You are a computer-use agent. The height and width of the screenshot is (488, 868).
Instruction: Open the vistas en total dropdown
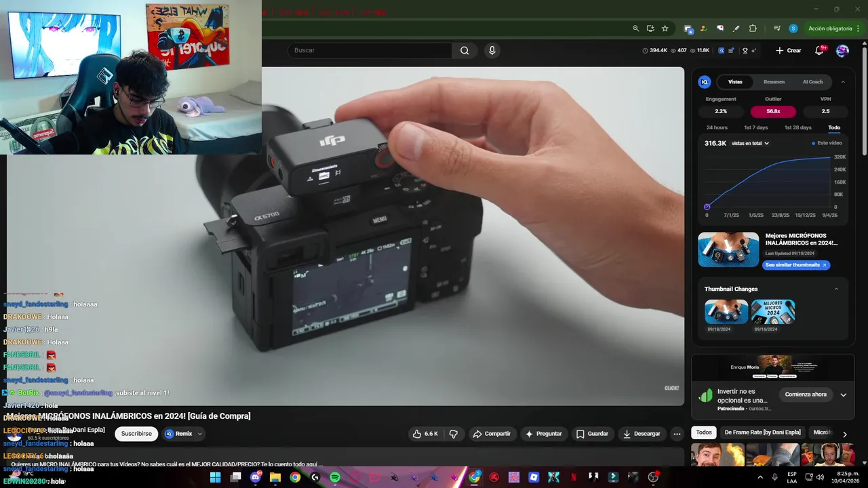pyautogui.click(x=750, y=143)
